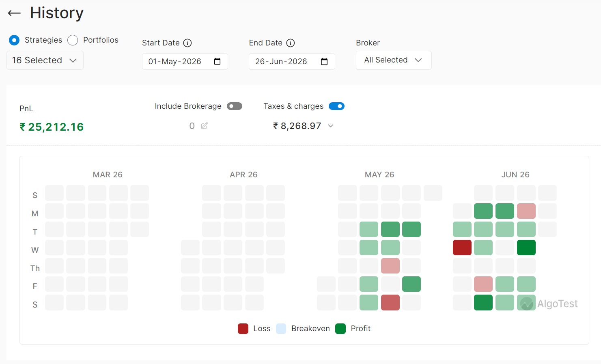This screenshot has width=601, height=364.
Task: Click the pink Thursday cell in May
Action: pos(390,266)
